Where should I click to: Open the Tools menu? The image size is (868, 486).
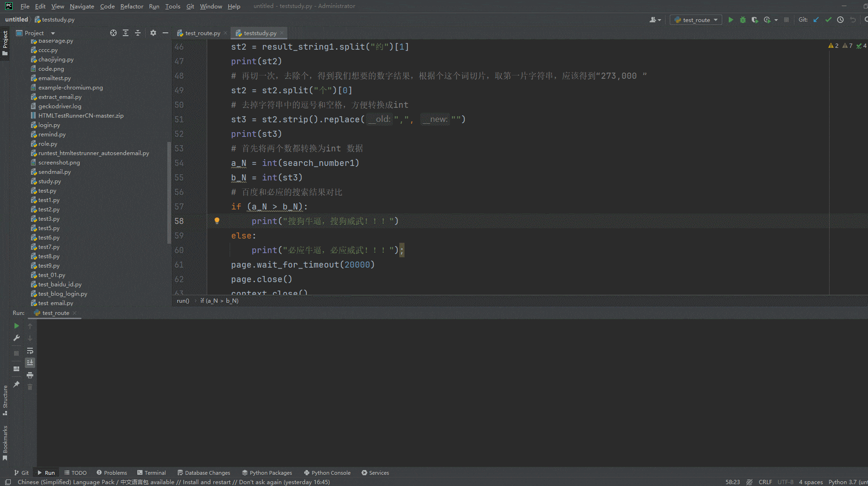pos(172,6)
